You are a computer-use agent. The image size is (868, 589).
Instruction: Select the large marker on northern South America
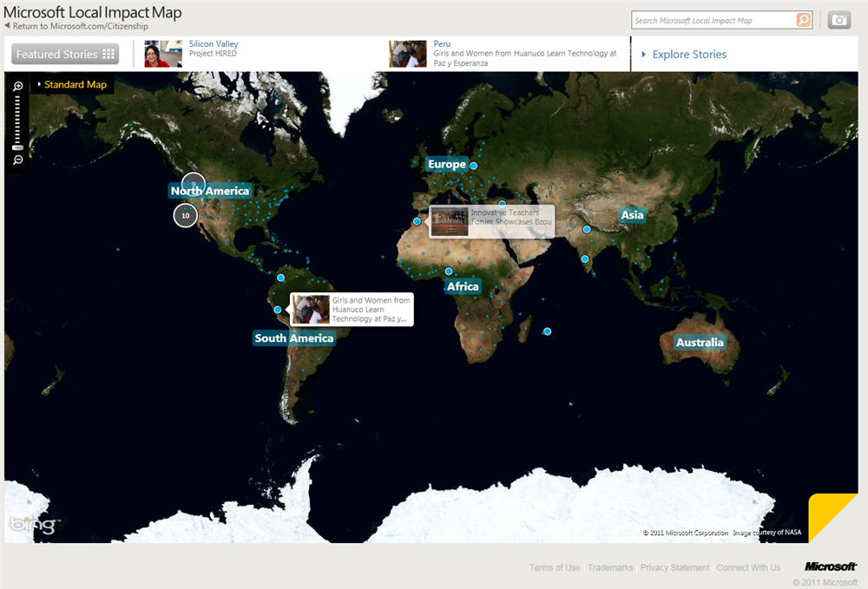pyautogui.click(x=280, y=278)
